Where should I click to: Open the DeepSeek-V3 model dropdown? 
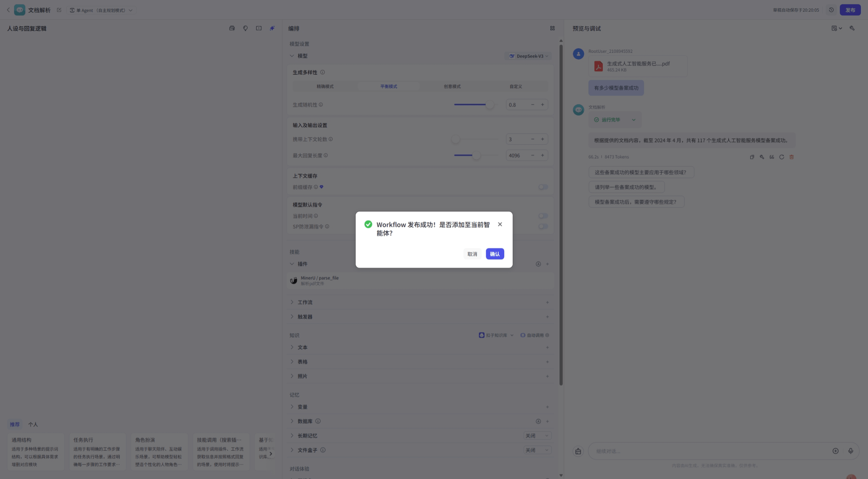(528, 56)
